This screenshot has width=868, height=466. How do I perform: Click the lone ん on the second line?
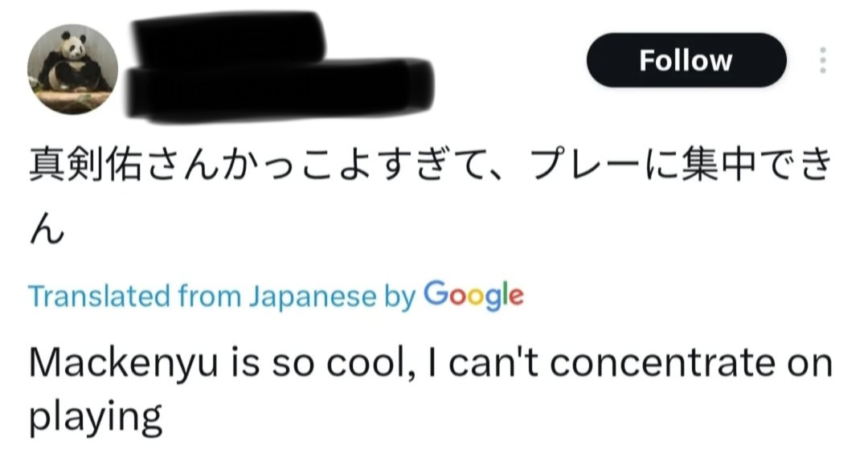(47, 233)
